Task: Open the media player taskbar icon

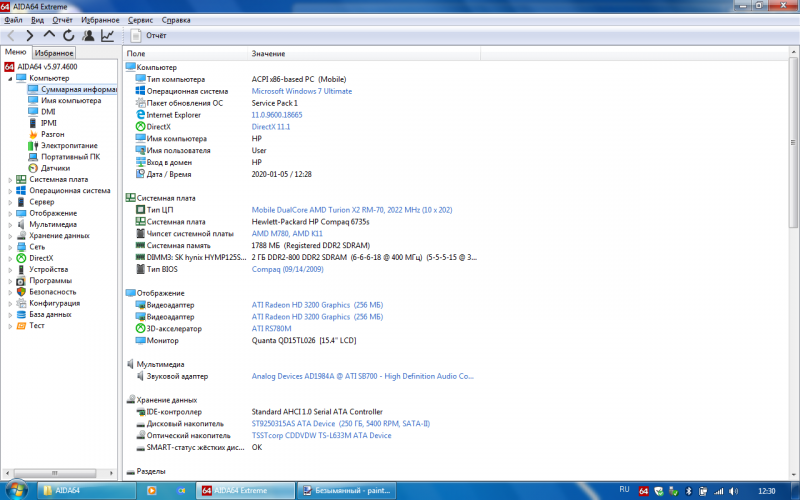Action: [152, 490]
